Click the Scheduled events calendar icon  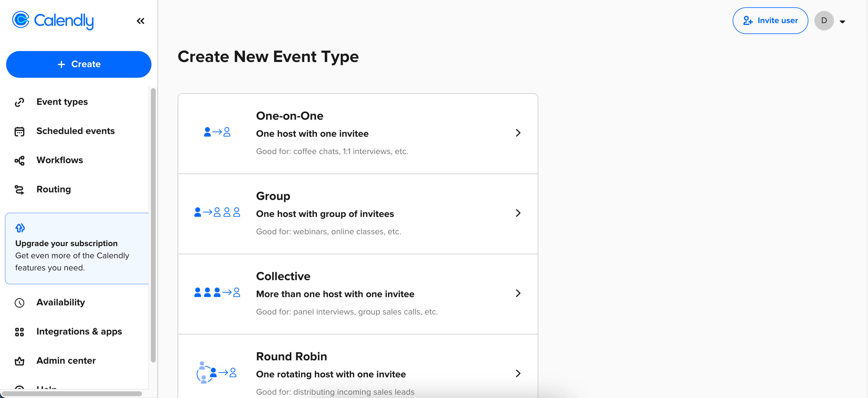[x=19, y=131]
